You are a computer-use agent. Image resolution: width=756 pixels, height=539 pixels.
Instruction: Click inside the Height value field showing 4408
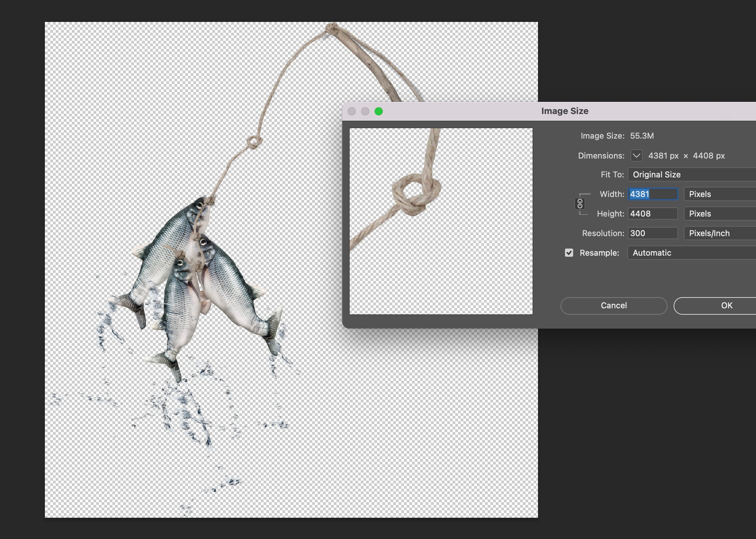click(x=652, y=214)
